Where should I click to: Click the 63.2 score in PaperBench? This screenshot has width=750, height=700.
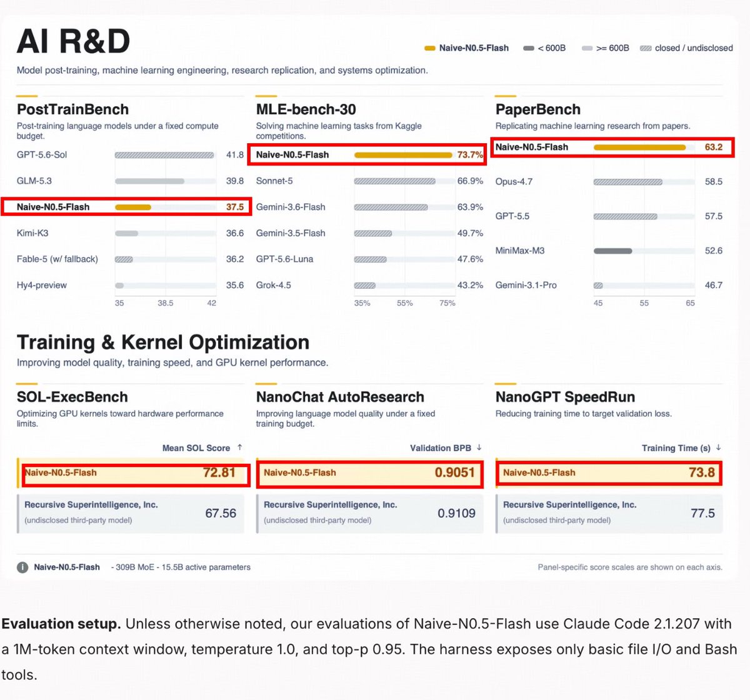click(714, 147)
